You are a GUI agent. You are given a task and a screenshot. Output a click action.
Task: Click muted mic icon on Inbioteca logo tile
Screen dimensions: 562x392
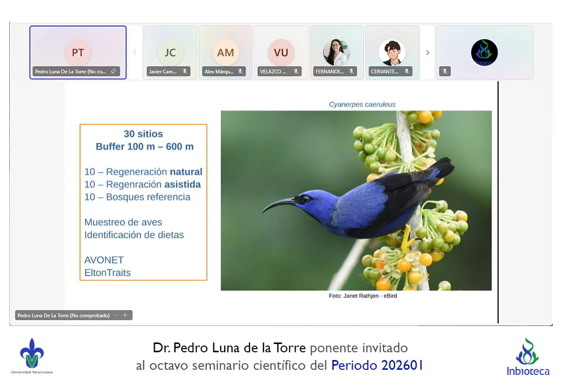pos(444,72)
